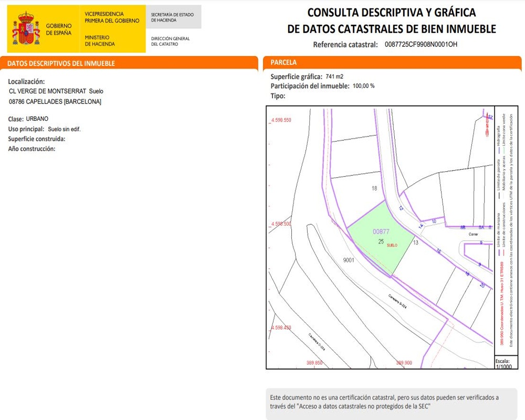Click the blue street number '14' on the map
525x420 pixels.
pyautogui.click(x=421, y=226)
